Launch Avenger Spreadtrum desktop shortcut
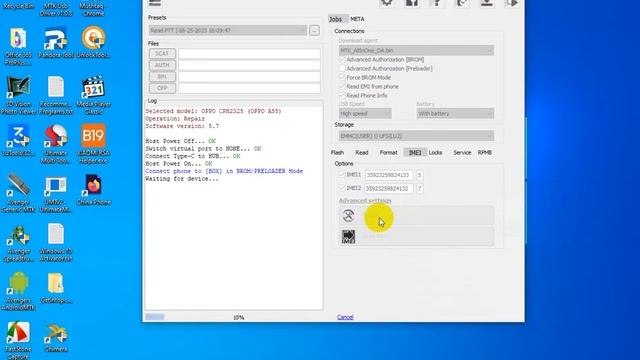 click(x=18, y=244)
